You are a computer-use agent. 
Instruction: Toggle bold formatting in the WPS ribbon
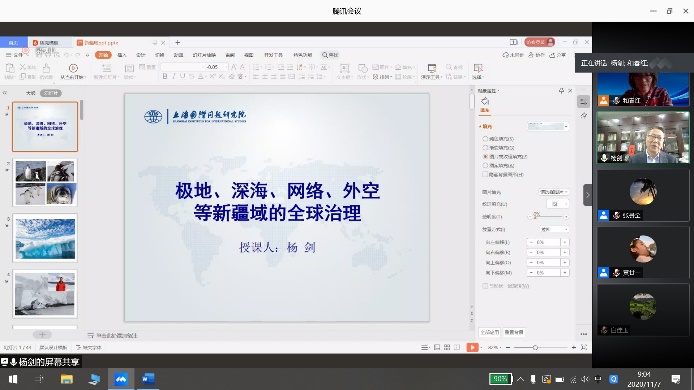165,77
